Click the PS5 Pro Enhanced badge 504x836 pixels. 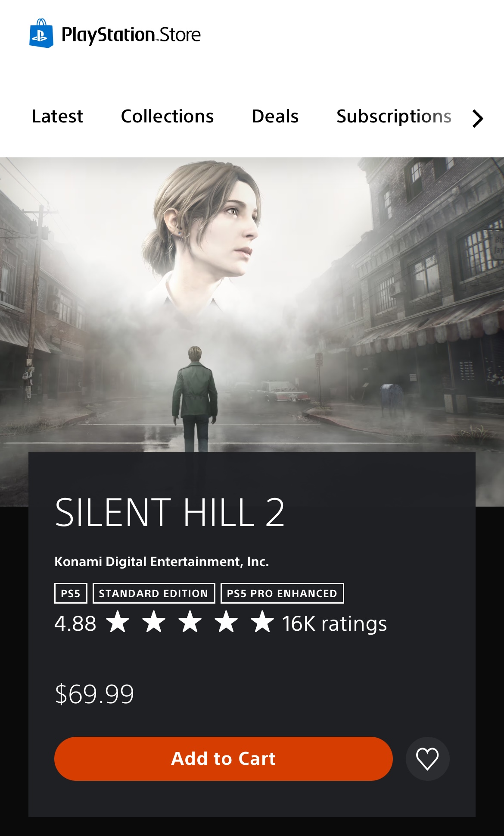[282, 593]
